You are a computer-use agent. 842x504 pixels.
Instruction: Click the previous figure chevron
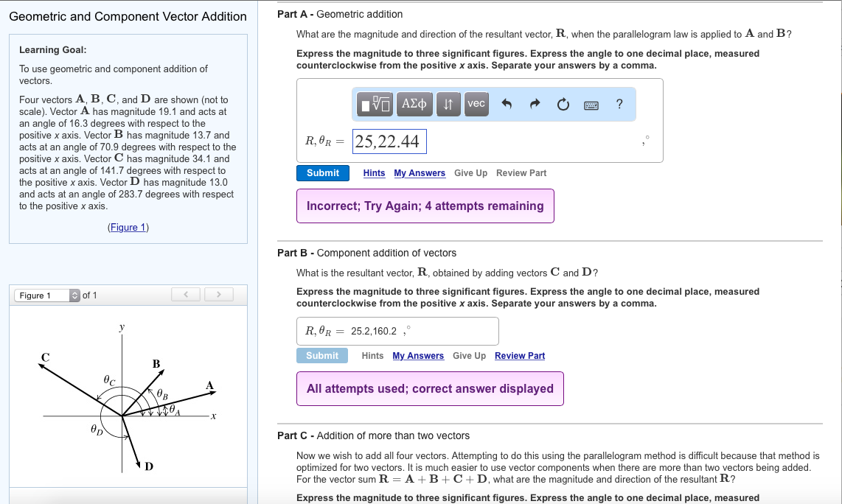pyautogui.click(x=185, y=294)
